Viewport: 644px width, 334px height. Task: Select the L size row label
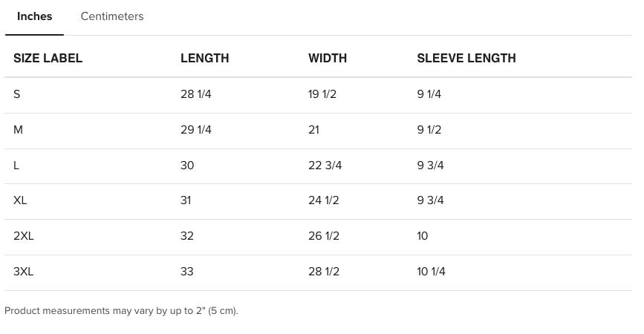pos(16,166)
